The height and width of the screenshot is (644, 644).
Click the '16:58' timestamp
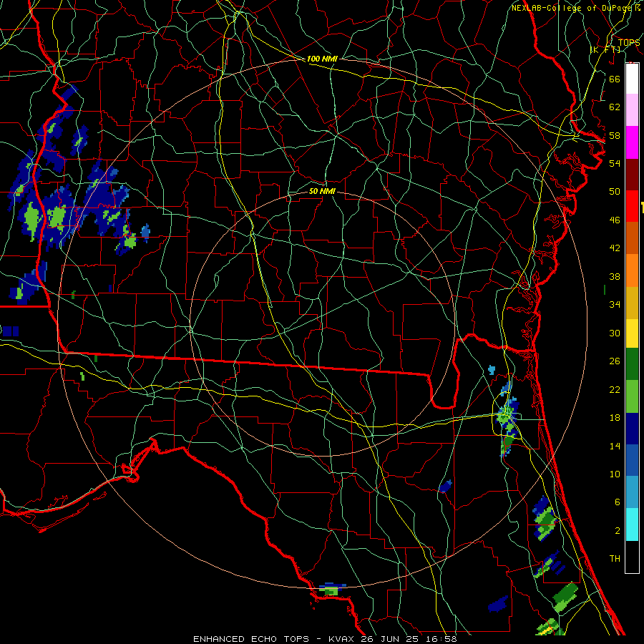(x=443, y=639)
